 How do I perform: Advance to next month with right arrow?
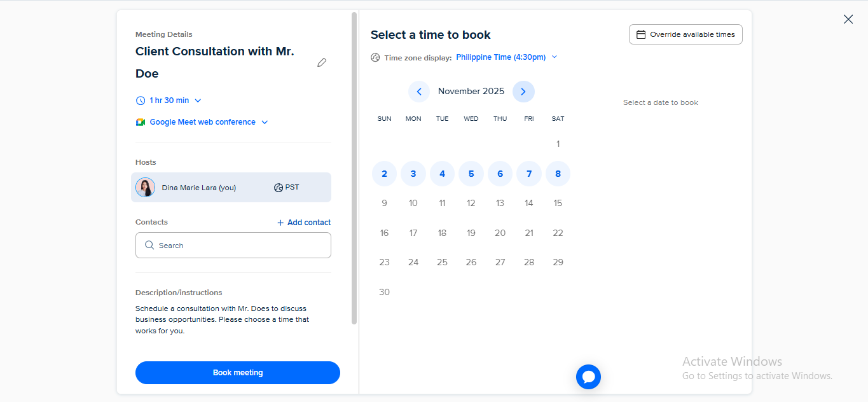click(523, 92)
